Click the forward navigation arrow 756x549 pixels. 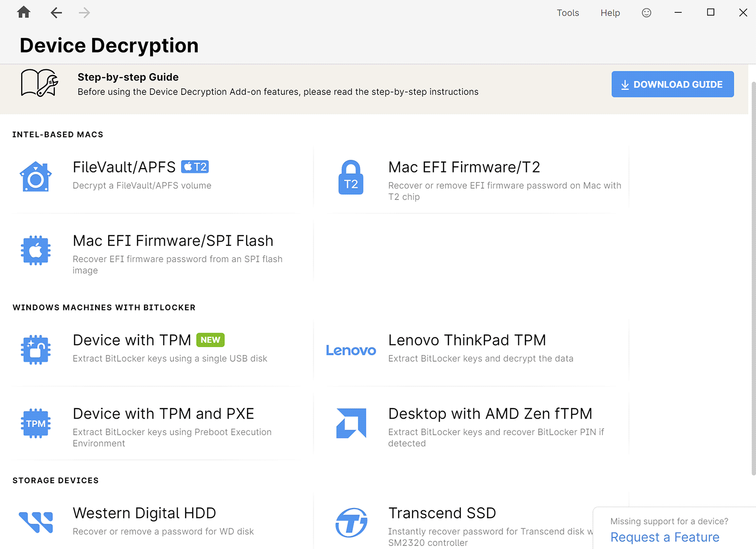point(85,13)
